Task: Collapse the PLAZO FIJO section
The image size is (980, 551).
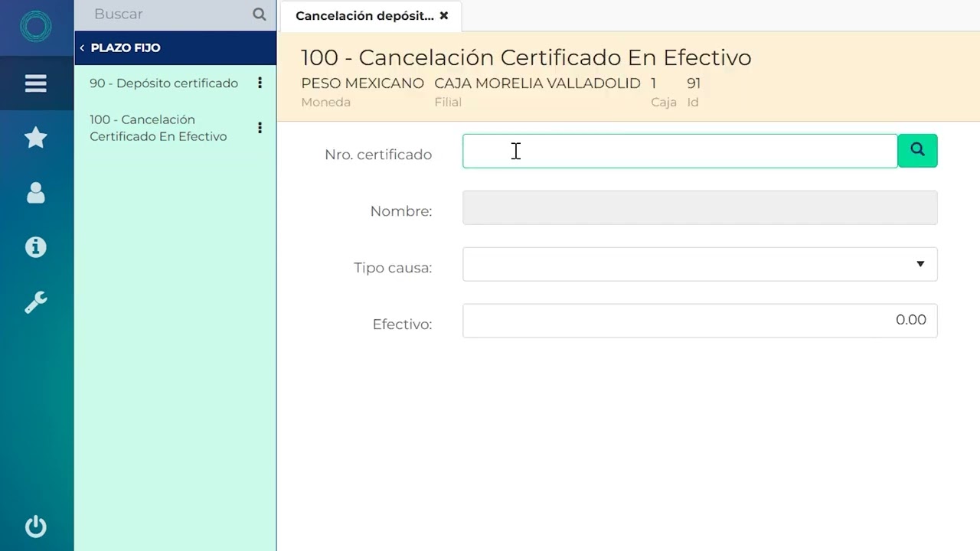Action: (x=82, y=47)
